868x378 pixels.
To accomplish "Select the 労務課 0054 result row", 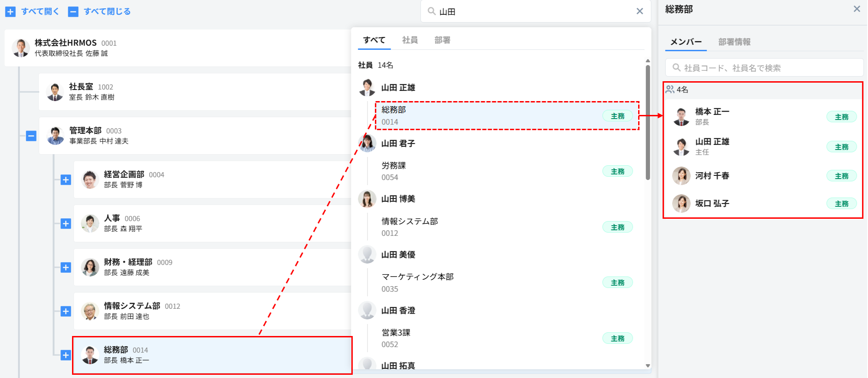I will (507, 171).
